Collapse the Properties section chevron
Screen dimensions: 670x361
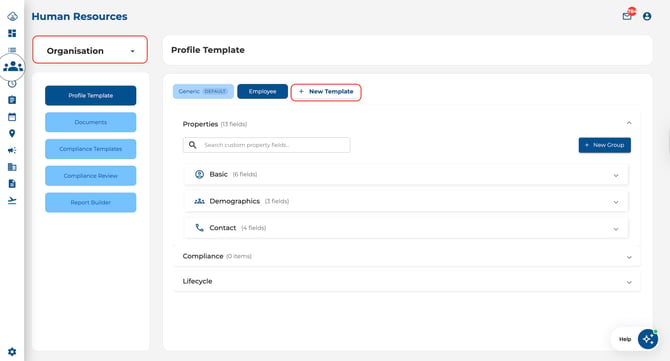click(x=629, y=123)
